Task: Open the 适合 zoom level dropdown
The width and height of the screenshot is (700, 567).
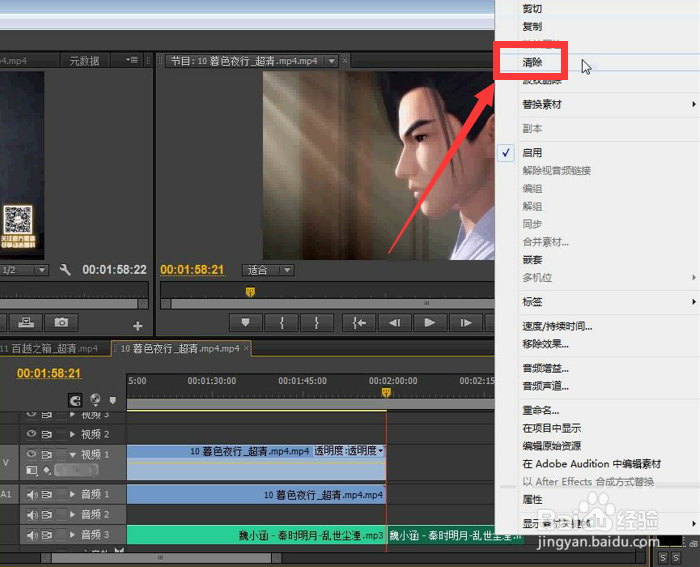Action: pyautogui.click(x=268, y=270)
